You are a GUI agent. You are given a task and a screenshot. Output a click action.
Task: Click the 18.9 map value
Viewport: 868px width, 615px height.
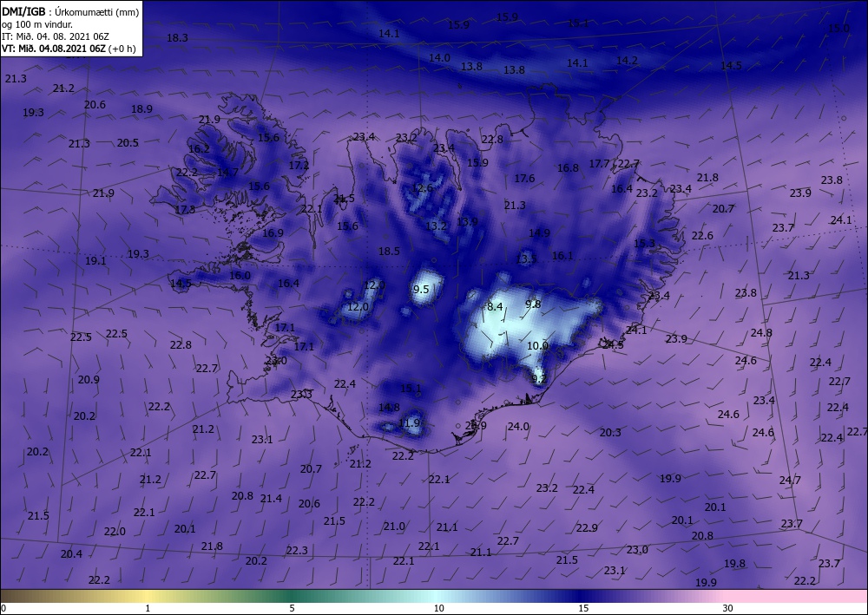(141, 109)
